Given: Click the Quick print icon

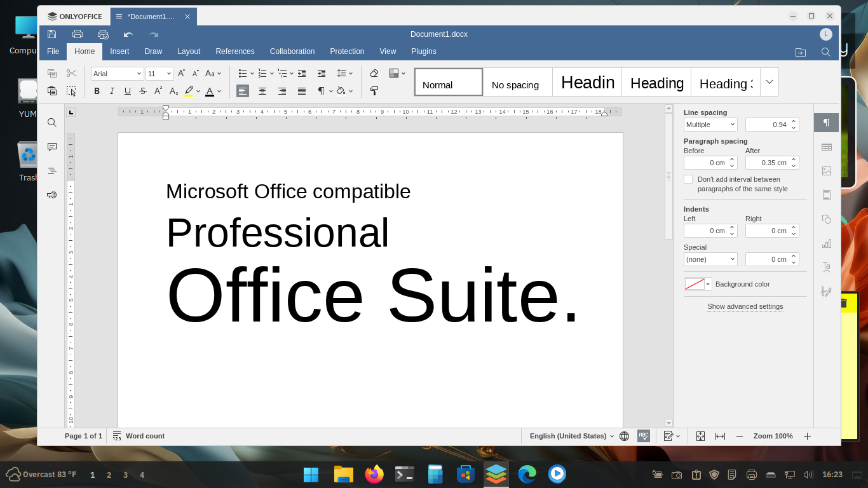Looking at the screenshot, I should [103, 34].
